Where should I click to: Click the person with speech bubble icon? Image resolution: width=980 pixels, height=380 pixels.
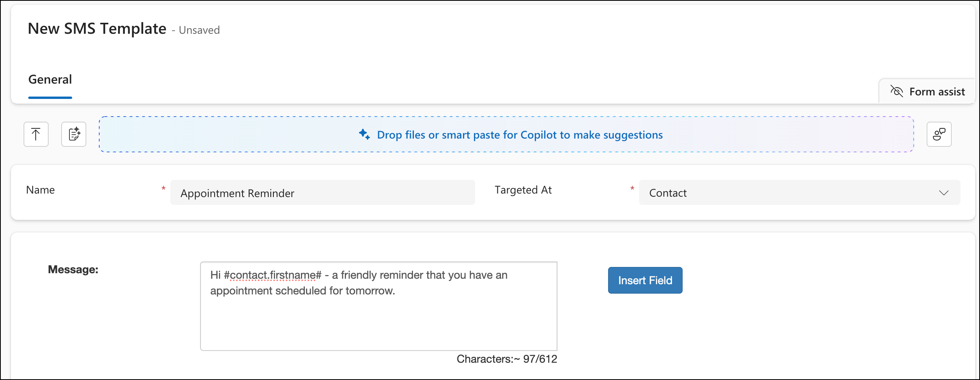pyautogui.click(x=939, y=134)
